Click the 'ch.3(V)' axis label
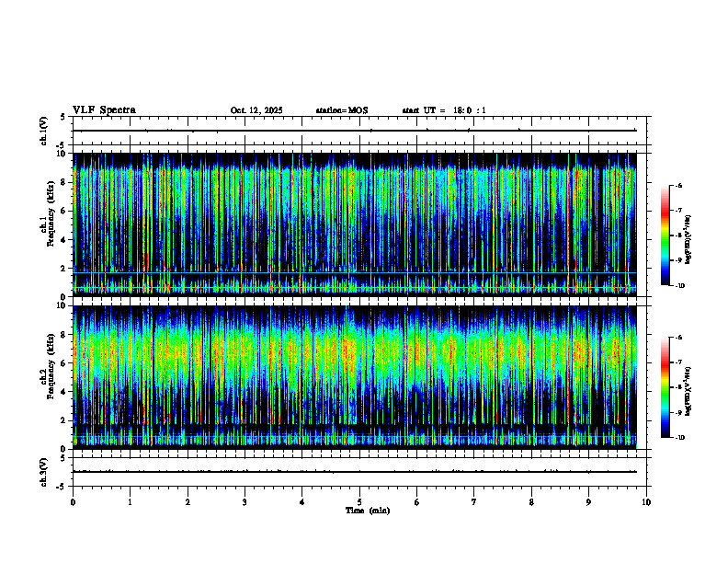 click(43, 472)
